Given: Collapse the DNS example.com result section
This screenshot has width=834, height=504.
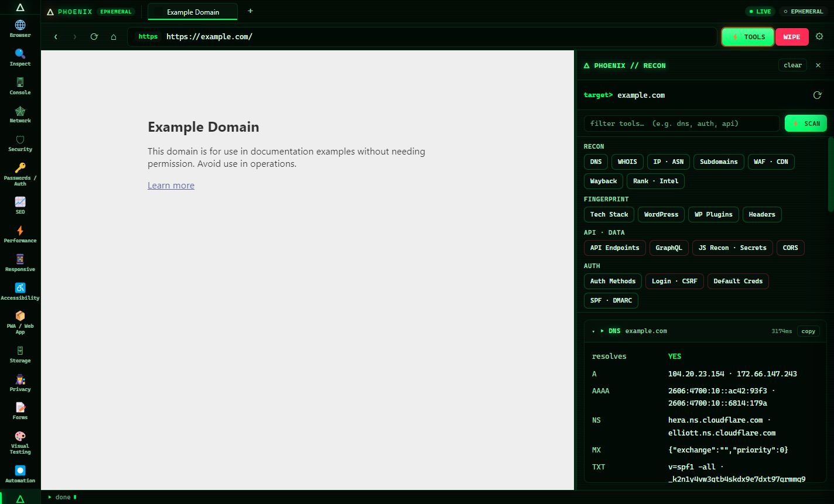Looking at the screenshot, I should click(593, 331).
